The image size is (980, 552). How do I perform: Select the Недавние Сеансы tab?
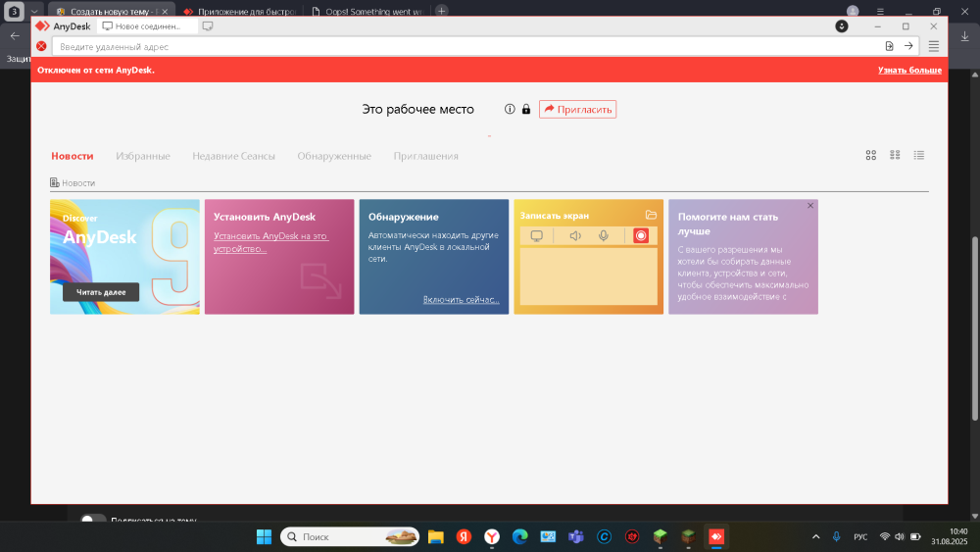click(234, 156)
